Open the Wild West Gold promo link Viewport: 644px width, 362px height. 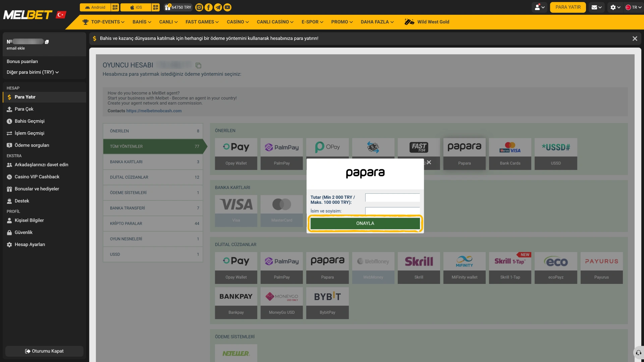pos(427,22)
